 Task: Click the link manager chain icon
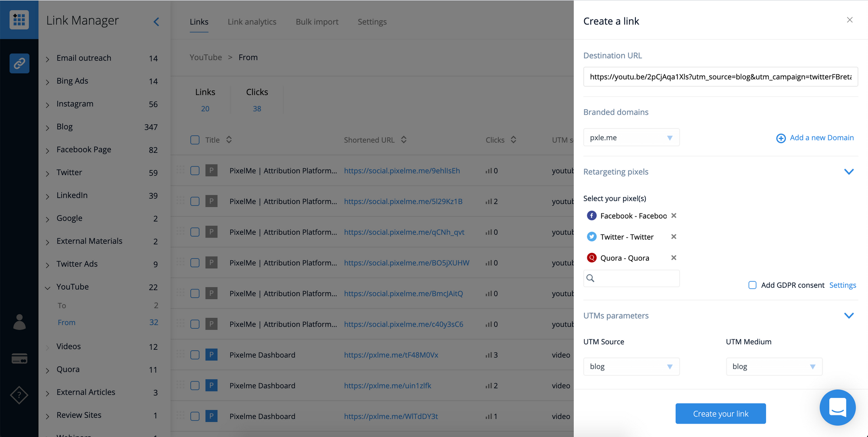[20, 64]
